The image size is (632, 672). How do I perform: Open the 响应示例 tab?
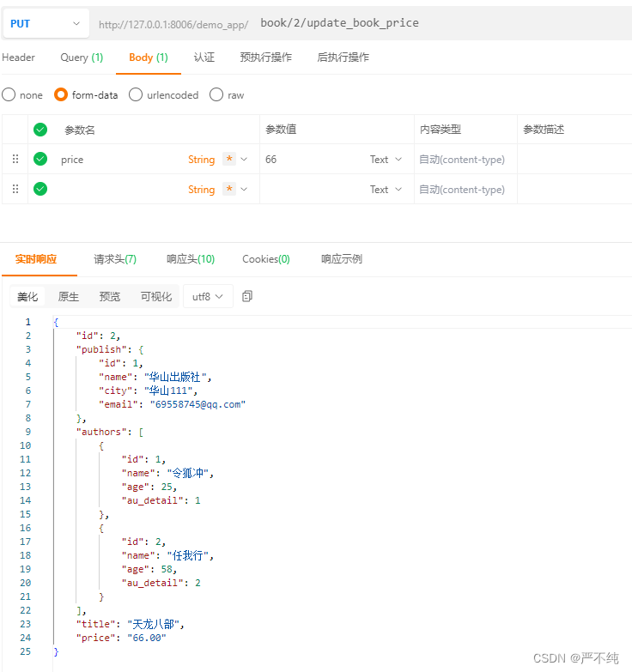[342, 259]
